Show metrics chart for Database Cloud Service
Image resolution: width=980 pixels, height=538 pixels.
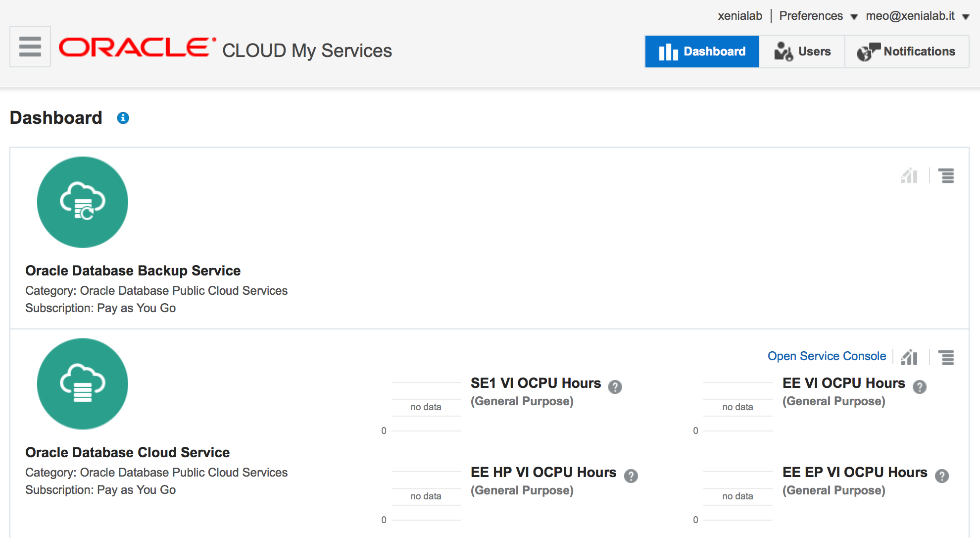[909, 357]
